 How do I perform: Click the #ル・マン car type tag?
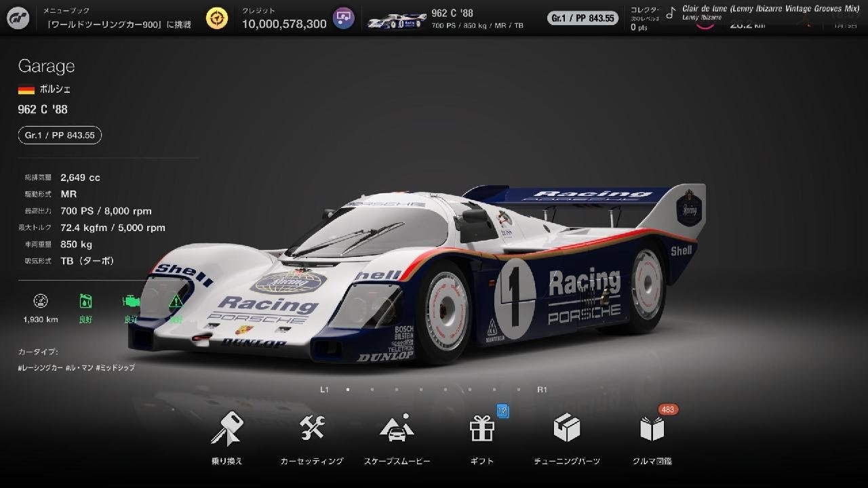pos(79,368)
